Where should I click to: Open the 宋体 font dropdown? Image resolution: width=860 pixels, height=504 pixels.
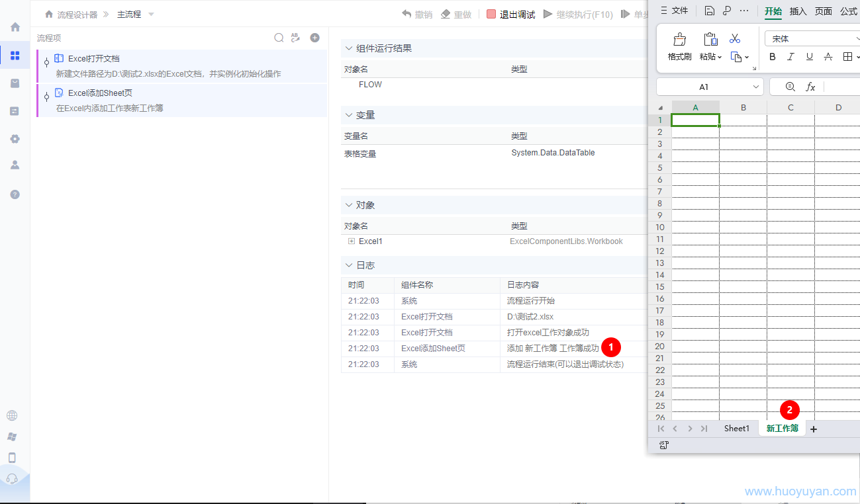click(812, 38)
